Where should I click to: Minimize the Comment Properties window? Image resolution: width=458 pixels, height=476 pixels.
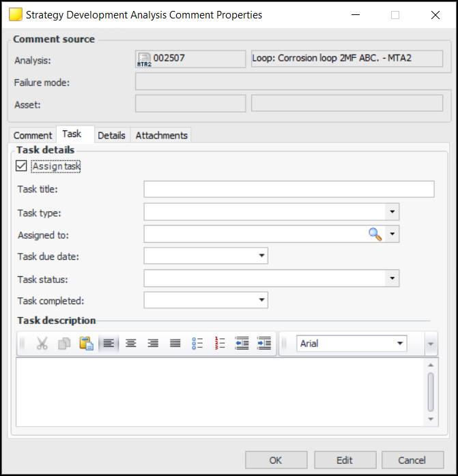coord(356,15)
